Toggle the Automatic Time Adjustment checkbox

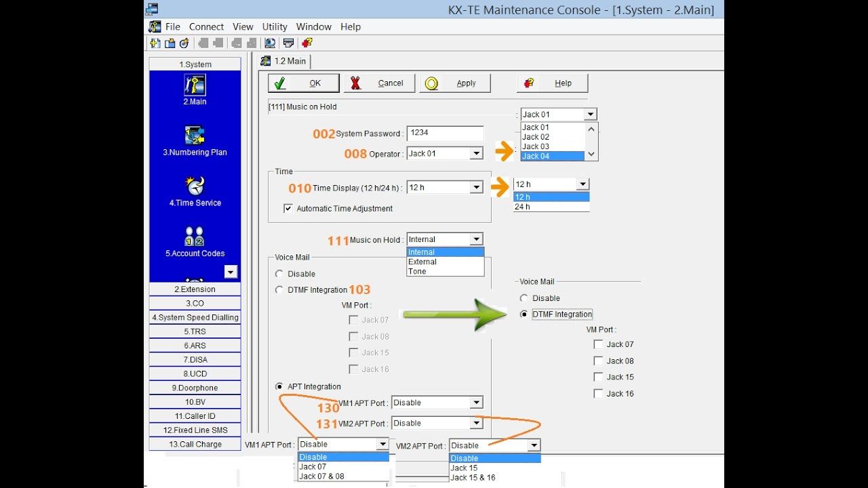[x=288, y=209]
